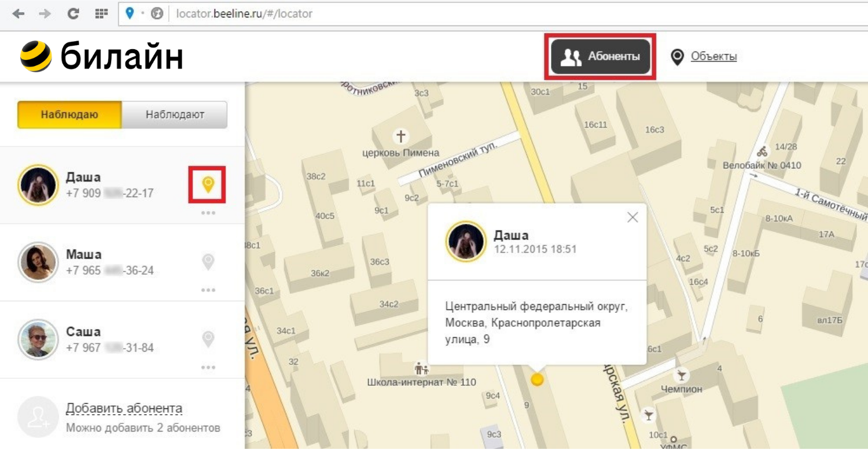The image size is (868, 450).
Task: Locate Даша with the yellow pin icon
Action: (x=208, y=185)
